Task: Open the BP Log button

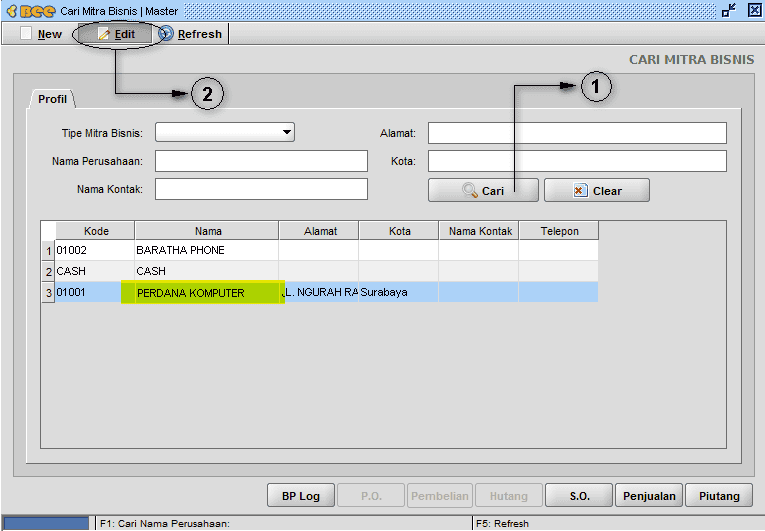Action: coord(301,496)
